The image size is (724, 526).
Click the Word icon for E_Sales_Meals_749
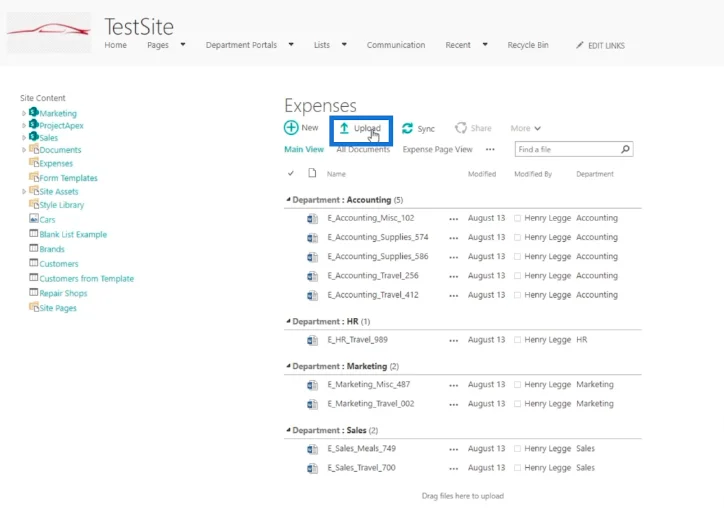click(x=313, y=449)
